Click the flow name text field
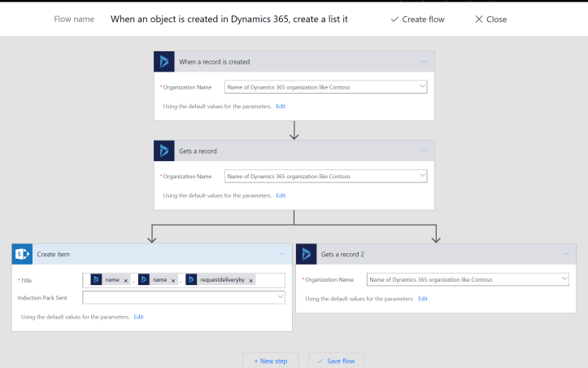588x368 pixels. [x=229, y=20]
